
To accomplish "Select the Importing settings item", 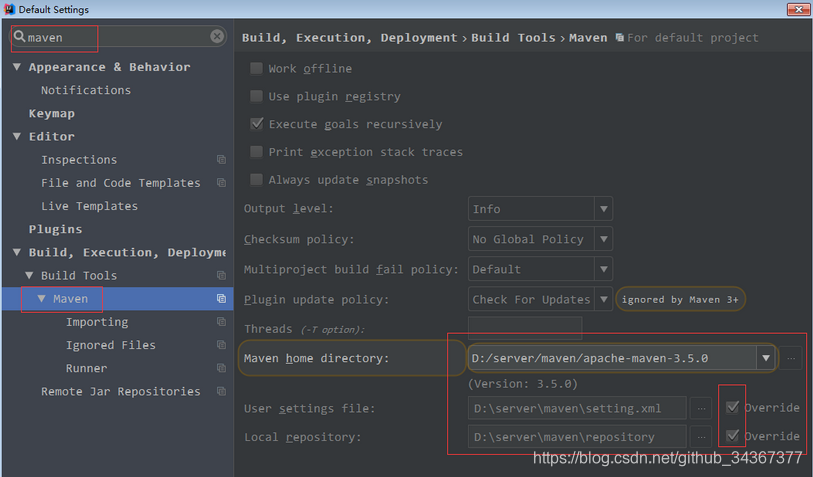I will point(97,322).
